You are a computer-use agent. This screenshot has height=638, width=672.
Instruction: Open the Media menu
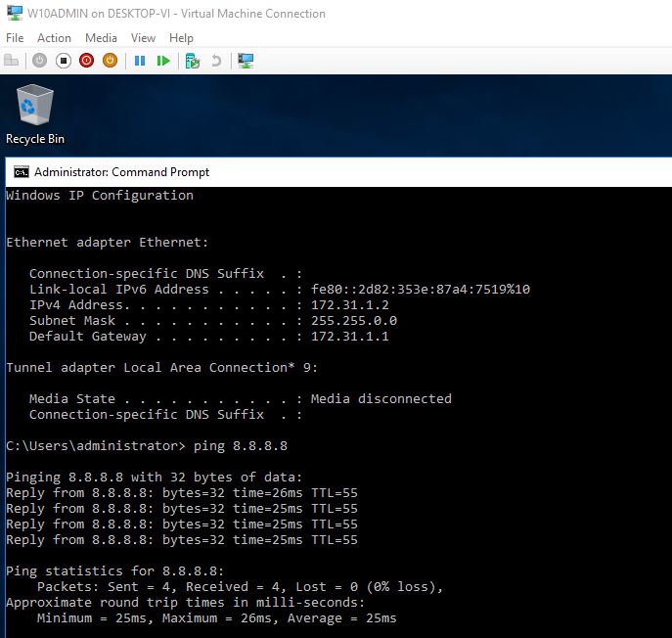(101, 38)
